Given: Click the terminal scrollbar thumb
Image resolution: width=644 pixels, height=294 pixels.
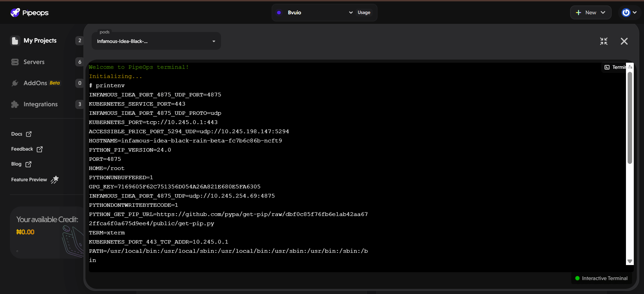Looking at the screenshot, I should click(x=630, y=118).
